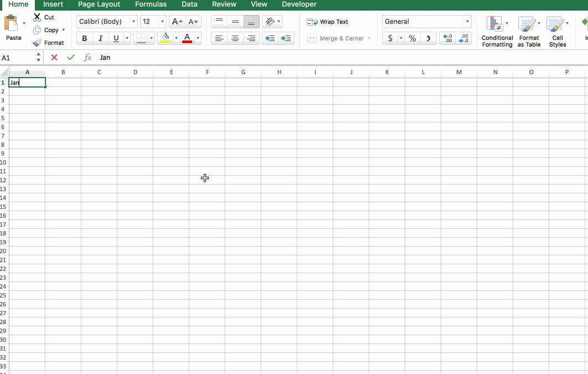This screenshot has width=588, height=374.
Task: Click the Increase Decimal icon
Action: coord(447,38)
